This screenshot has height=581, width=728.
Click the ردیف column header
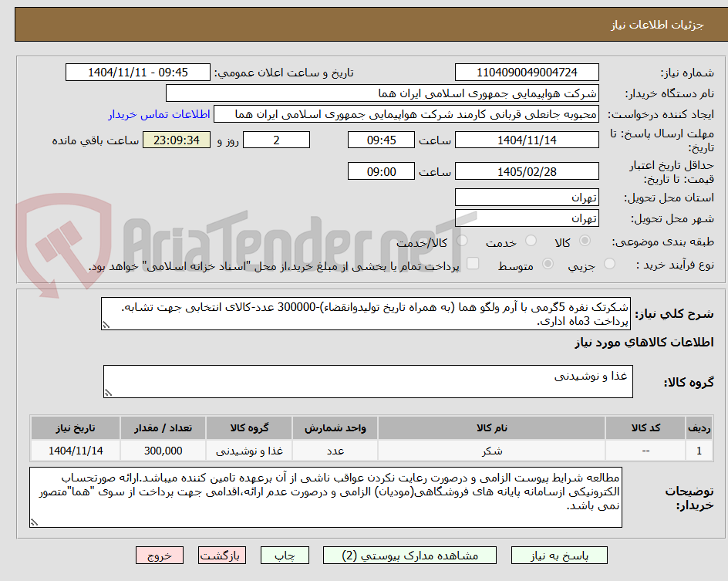699,427
